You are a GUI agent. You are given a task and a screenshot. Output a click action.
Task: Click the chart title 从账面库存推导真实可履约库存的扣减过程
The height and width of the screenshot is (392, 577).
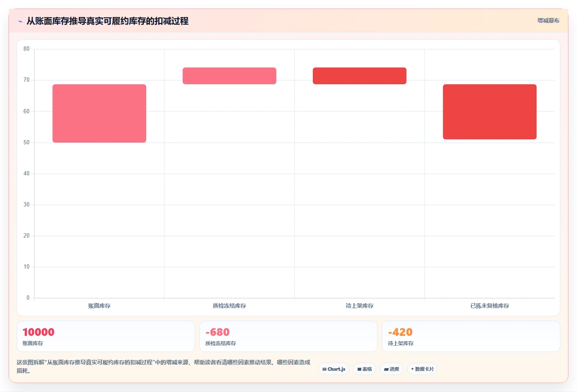(x=107, y=21)
